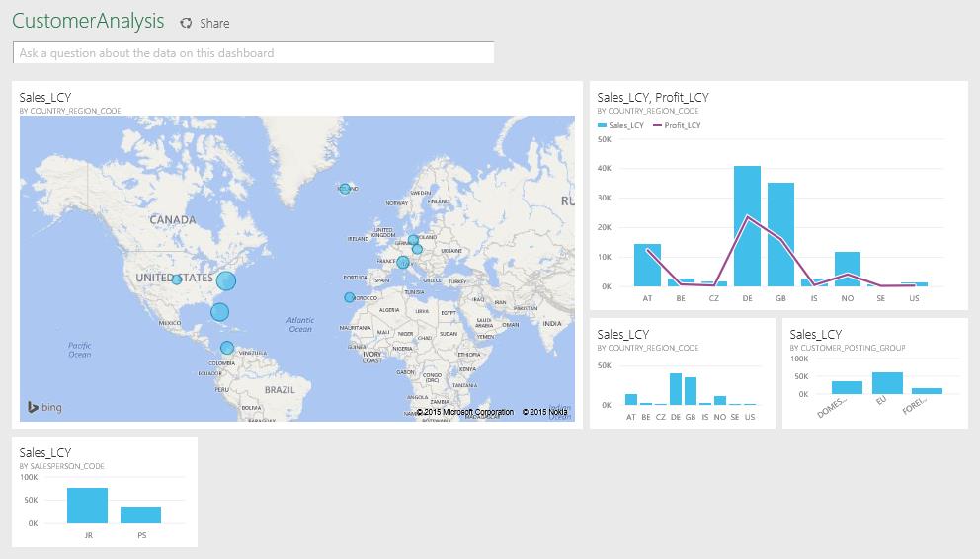Select the FOREI... bar in posting group chart
The width and height of the screenshot is (980, 559).
coord(927,391)
